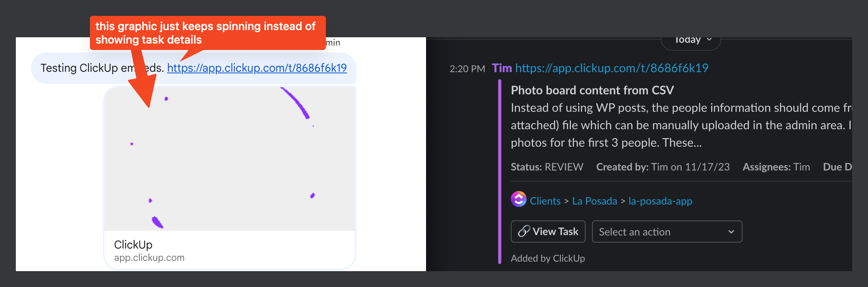Click the ClickUp embed preview card
The height and width of the screenshot is (287, 868).
click(230, 176)
